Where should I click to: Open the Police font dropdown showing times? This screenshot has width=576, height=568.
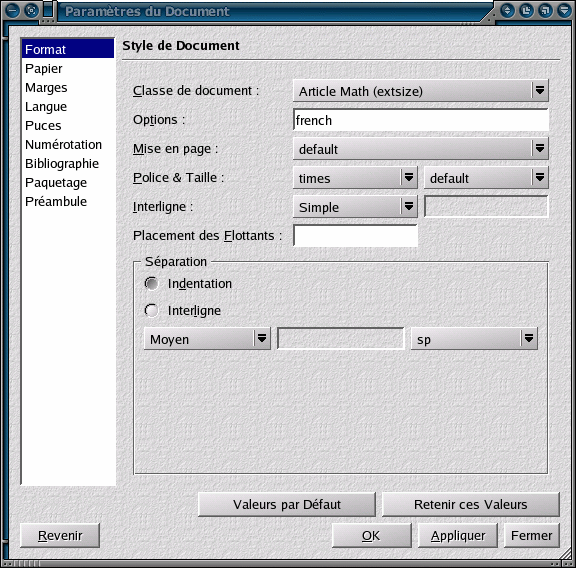(355, 178)
